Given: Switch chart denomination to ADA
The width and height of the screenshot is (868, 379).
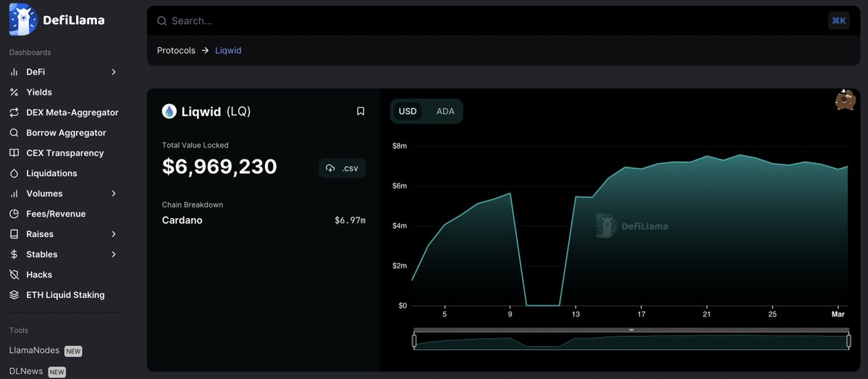Looking at the screenshot, I should [445, 112].
